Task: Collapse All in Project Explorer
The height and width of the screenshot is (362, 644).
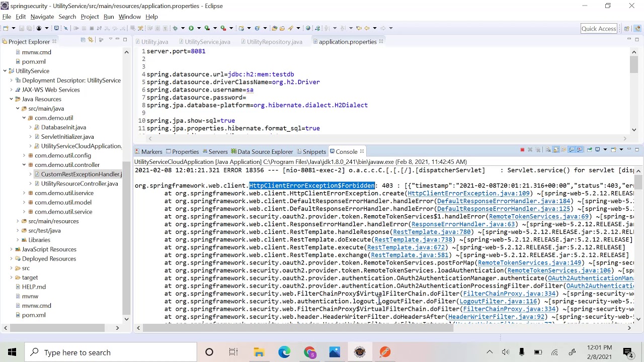Action: coord(83,40)
